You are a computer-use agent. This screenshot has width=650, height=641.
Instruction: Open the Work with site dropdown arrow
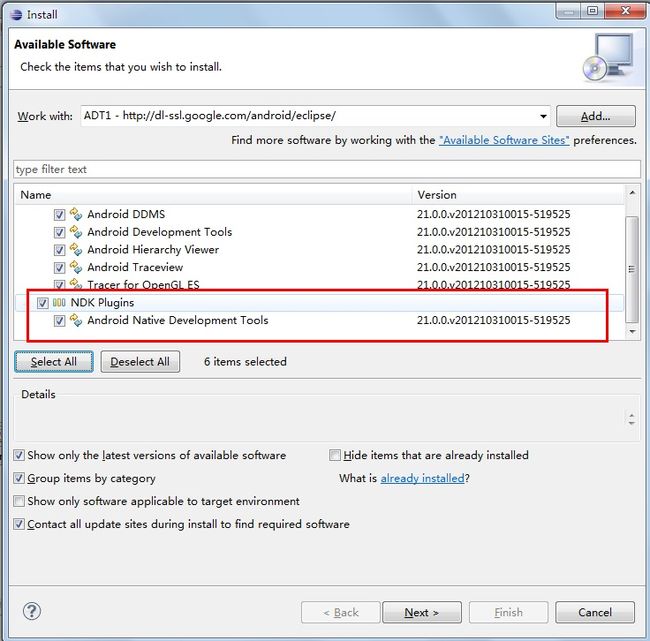tap(543, 116)
